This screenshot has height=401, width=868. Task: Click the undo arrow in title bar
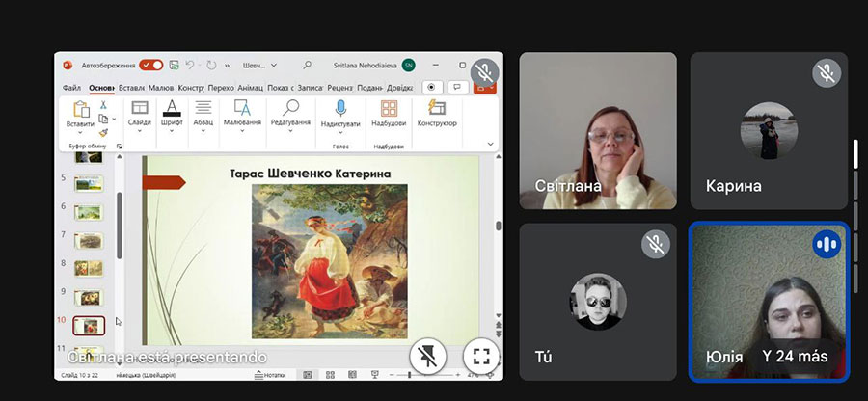click(190, 66)
